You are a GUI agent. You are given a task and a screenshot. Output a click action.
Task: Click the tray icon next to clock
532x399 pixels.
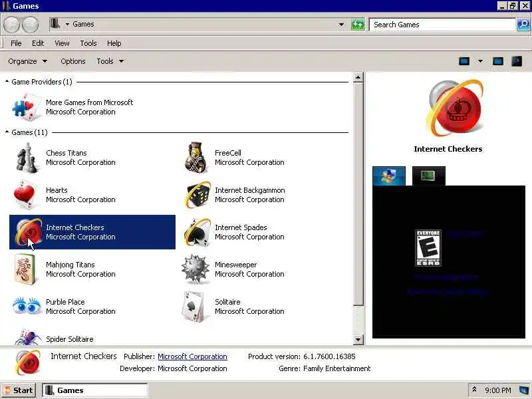point(524,390)
